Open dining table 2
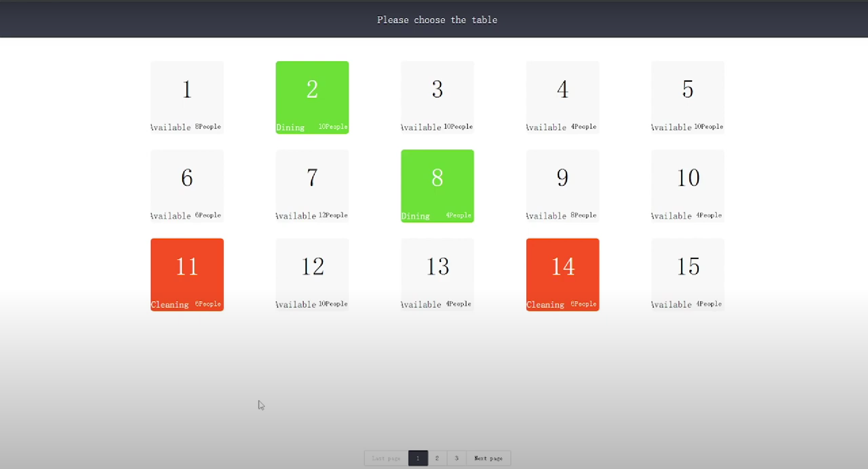This screenshot has width=868, height=469. (312, 97)
